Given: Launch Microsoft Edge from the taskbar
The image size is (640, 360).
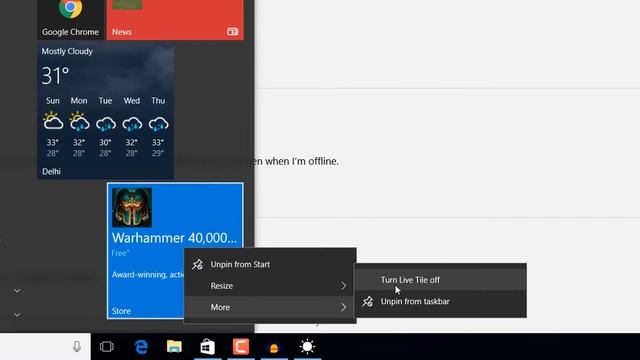Looking at the screenshot, I should pos(141,347).
